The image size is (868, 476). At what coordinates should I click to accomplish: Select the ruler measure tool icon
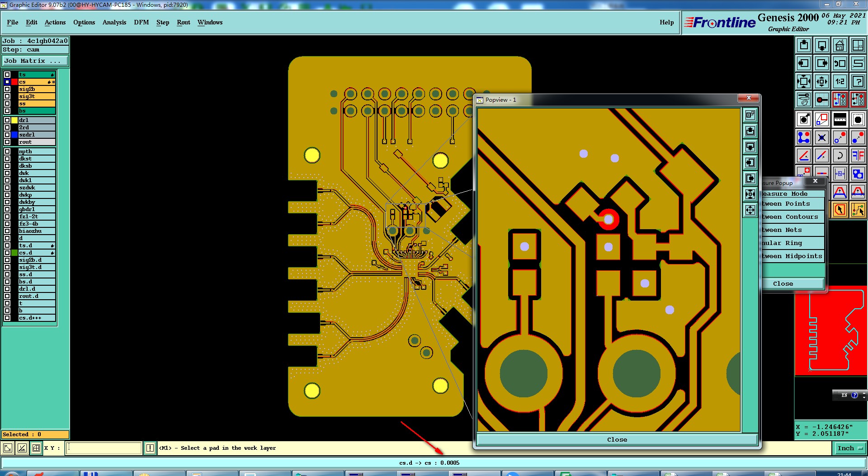point(840,119)
